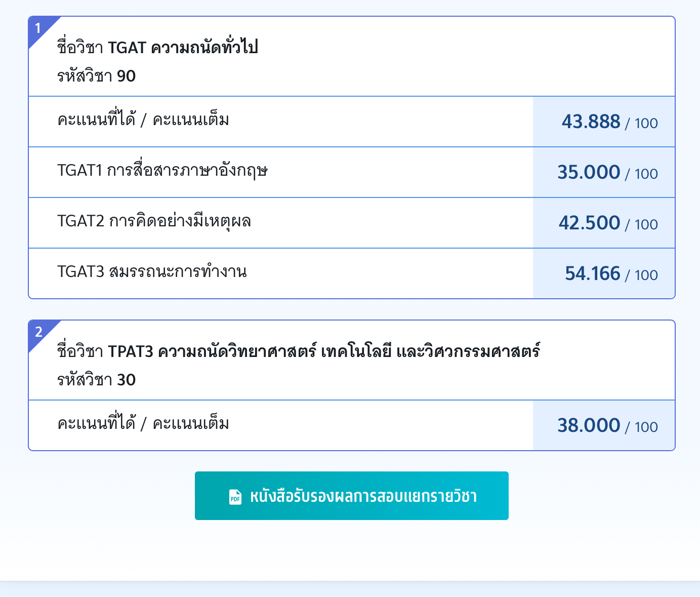
Task: Click the 42.500 / 100 score cell
Action: (604, 223)
